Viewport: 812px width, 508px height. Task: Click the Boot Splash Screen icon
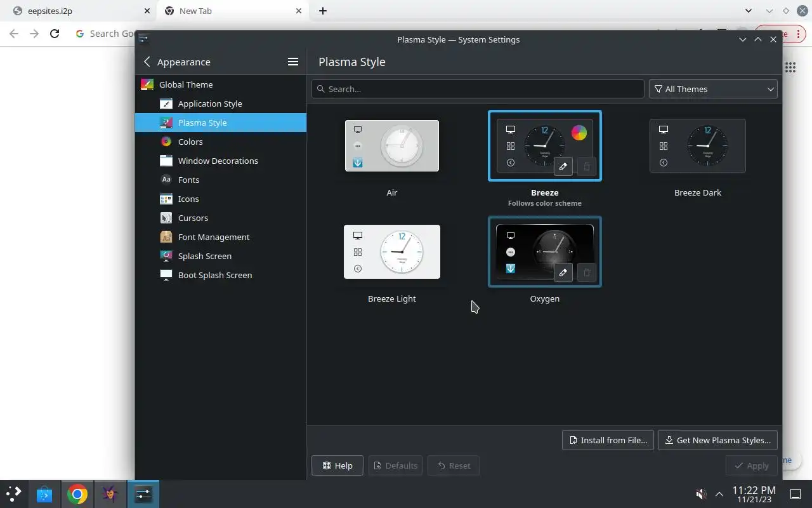(x=166, y=275)
